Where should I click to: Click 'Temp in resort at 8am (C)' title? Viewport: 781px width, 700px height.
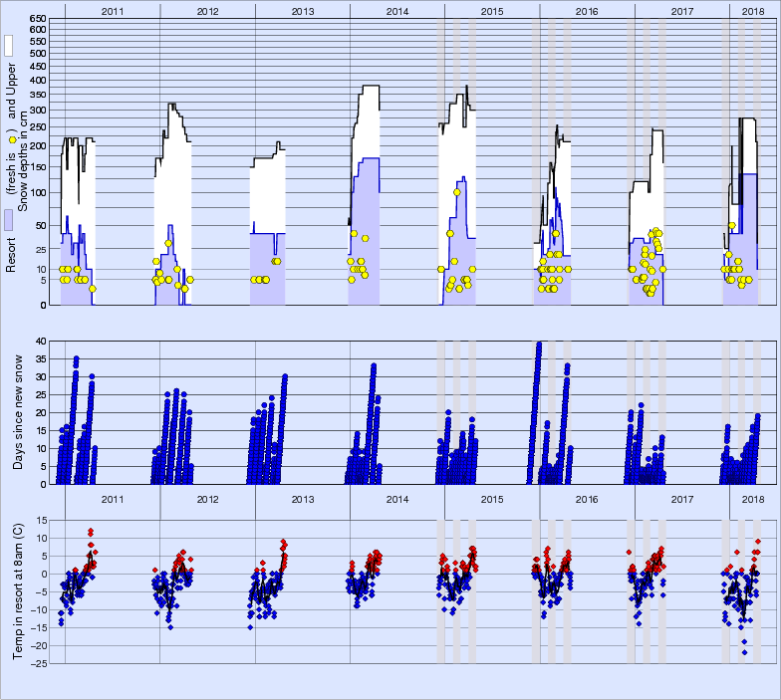point(18,591)
